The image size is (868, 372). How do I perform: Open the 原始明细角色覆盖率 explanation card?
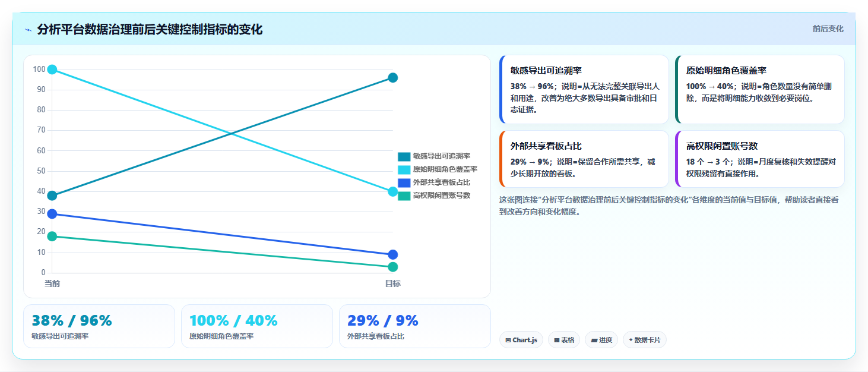click(760, 89)
